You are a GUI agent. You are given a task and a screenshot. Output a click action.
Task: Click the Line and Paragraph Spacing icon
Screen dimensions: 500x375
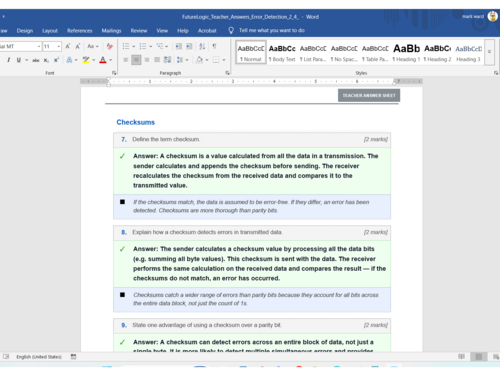[x=180, y=60]
